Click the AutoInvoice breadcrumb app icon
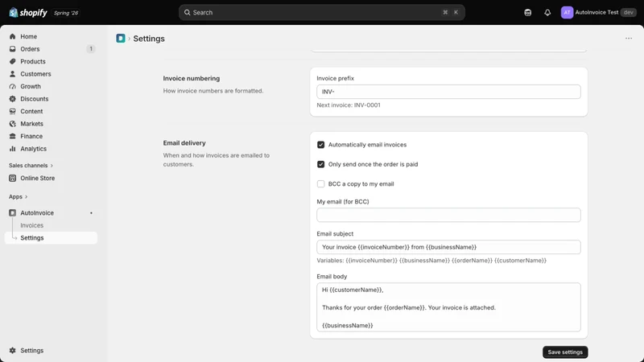Screen dimensions: 644x362 (x=120, y=38)
